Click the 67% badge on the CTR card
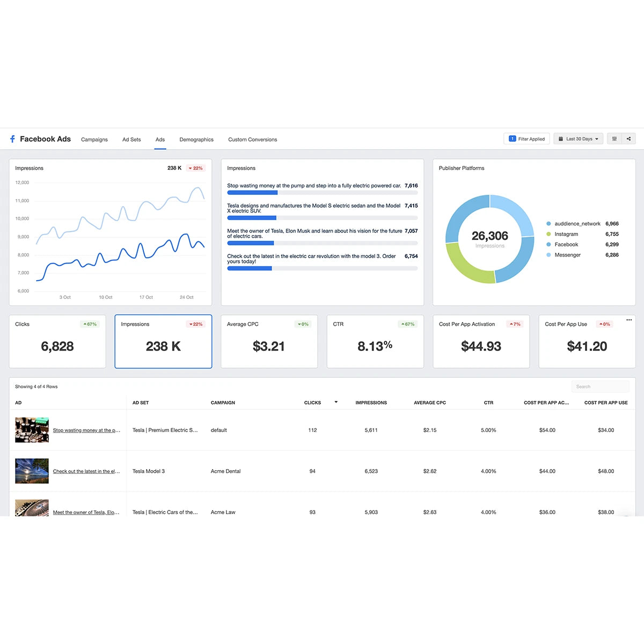The height and width of the screenshot is (644, 644). pos(408,324)
